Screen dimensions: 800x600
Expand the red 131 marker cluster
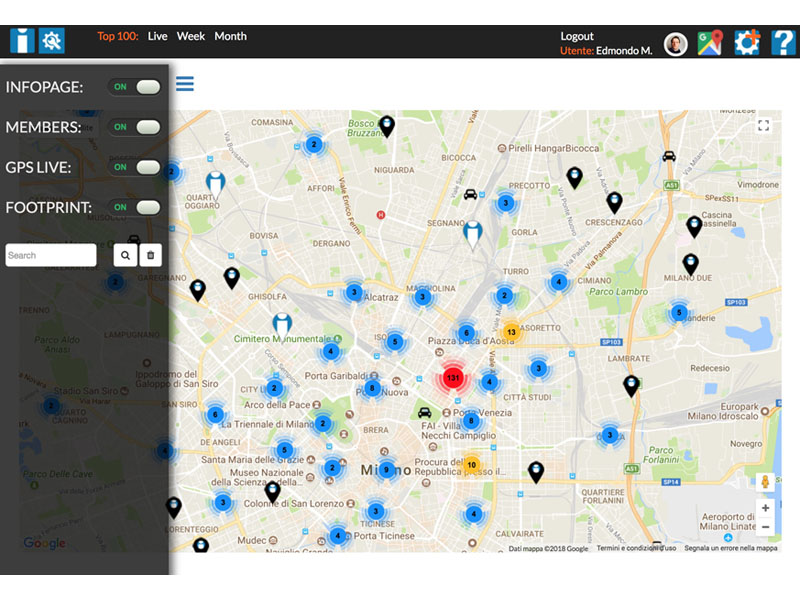[453, 378]
